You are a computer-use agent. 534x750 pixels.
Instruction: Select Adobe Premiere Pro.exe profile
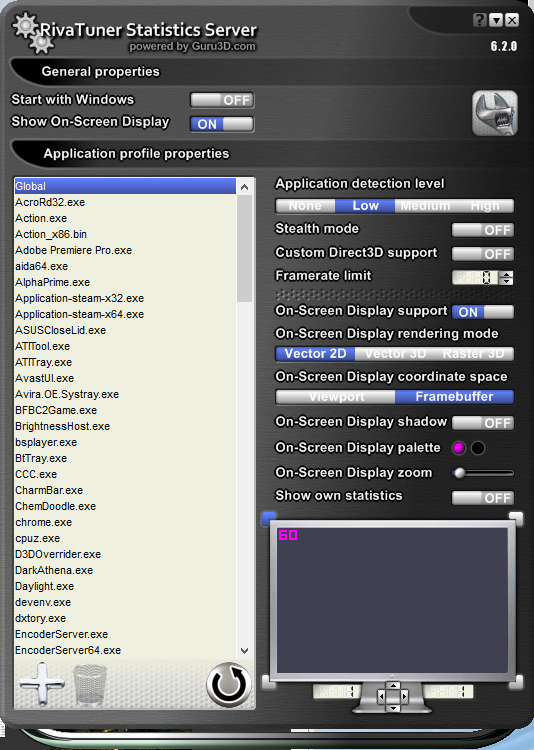125,250
